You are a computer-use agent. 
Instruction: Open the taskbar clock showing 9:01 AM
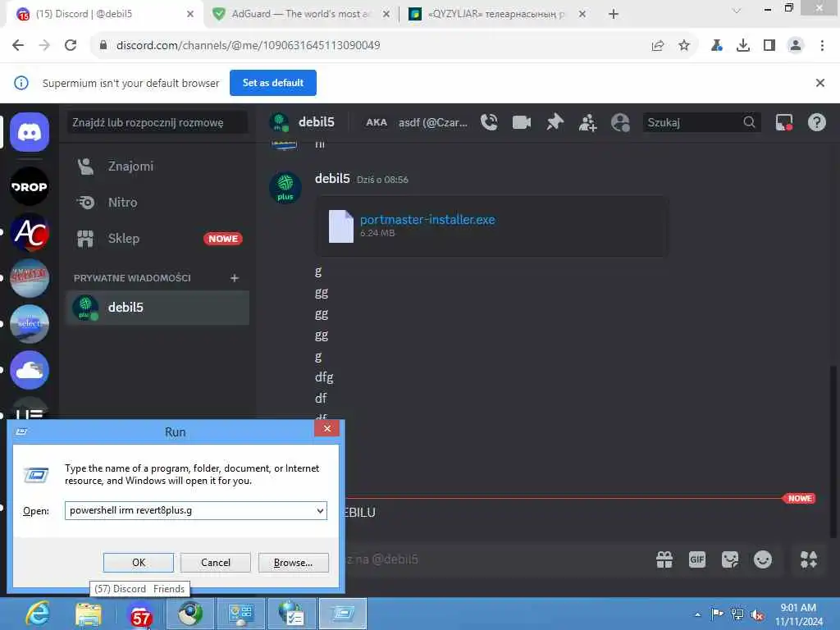pos(798,614)
